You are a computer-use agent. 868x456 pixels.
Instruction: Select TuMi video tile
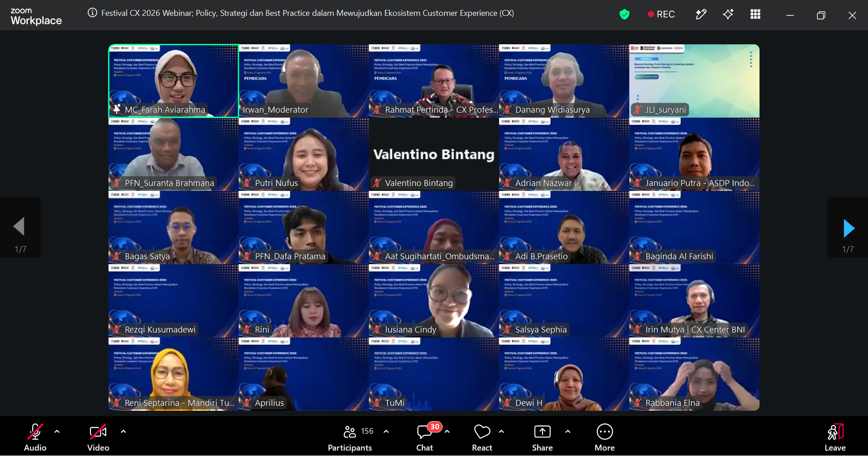coord(434,374)
